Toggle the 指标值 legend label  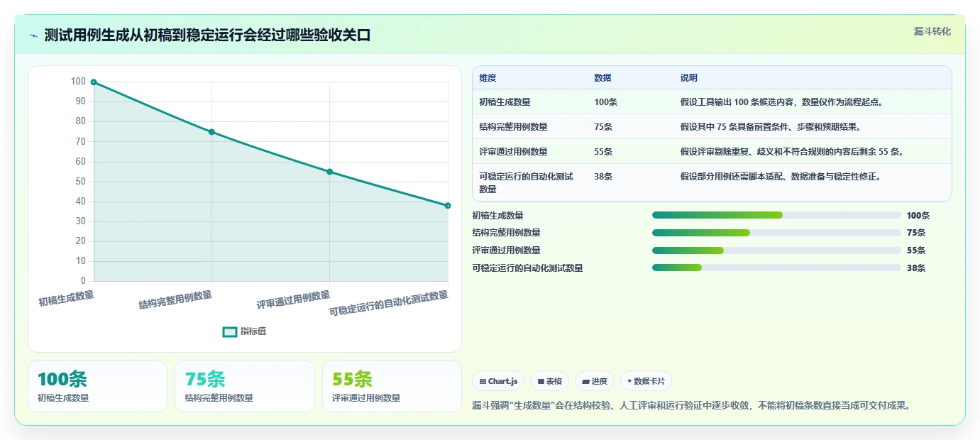(x=253, y=331)
